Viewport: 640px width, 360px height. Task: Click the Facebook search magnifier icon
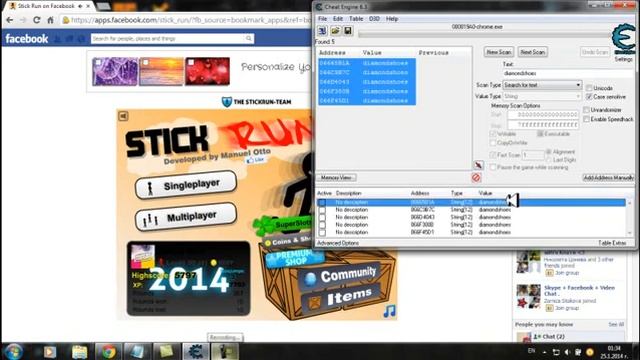(x=249, y=38)
